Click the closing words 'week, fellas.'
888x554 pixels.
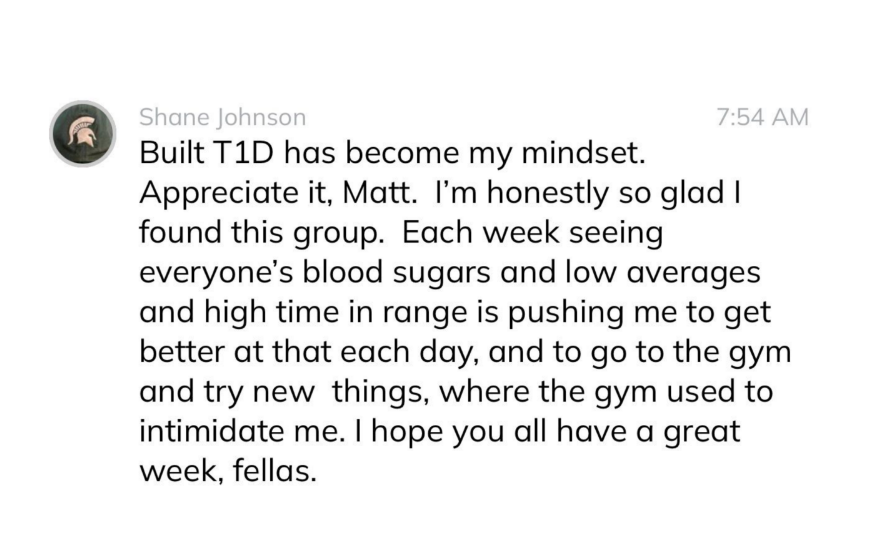[x=228, y=471]
